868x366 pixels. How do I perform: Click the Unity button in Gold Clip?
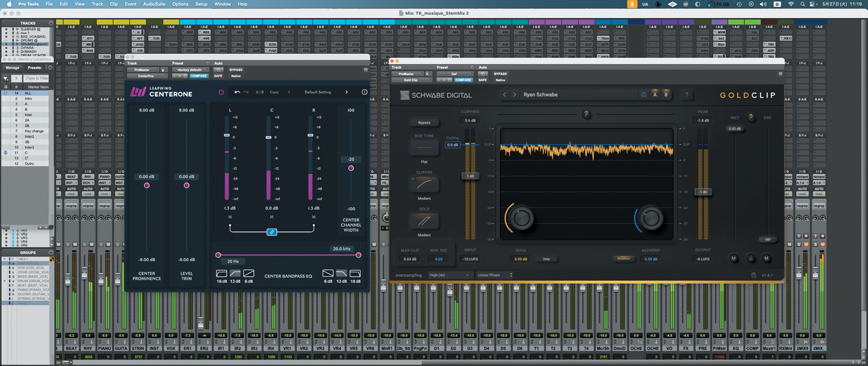click(x=546, y=259)
